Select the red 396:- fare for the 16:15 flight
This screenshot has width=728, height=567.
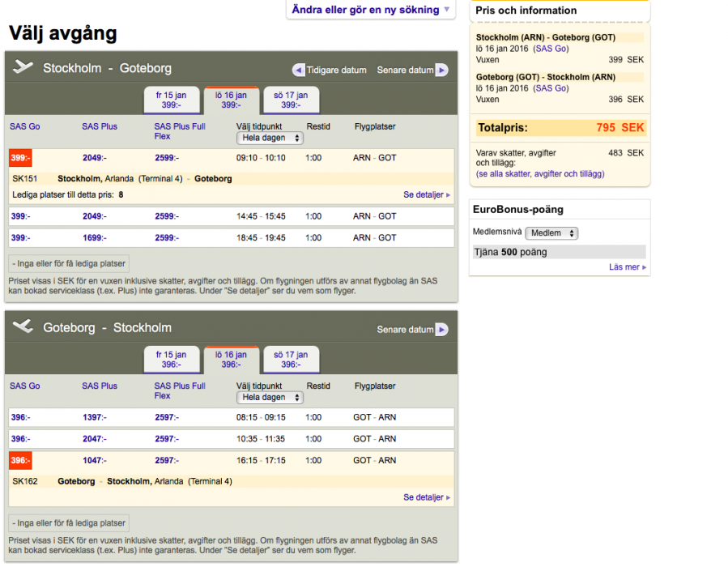point(20,461)
